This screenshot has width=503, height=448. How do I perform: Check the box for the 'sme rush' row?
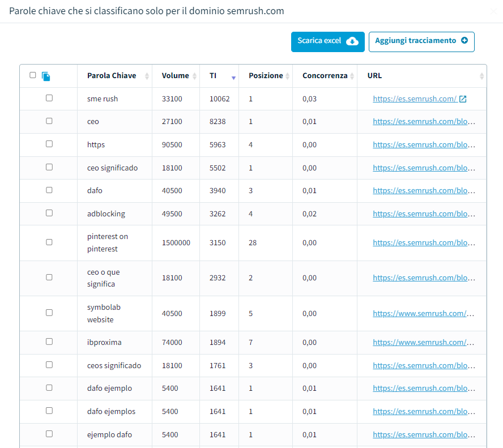(x=49, y=98)
